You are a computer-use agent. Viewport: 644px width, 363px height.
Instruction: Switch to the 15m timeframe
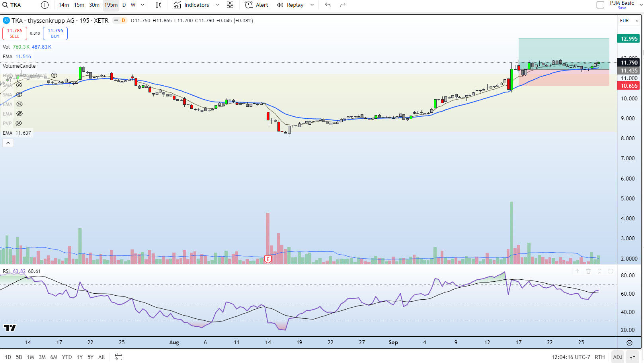coord(79,5)
